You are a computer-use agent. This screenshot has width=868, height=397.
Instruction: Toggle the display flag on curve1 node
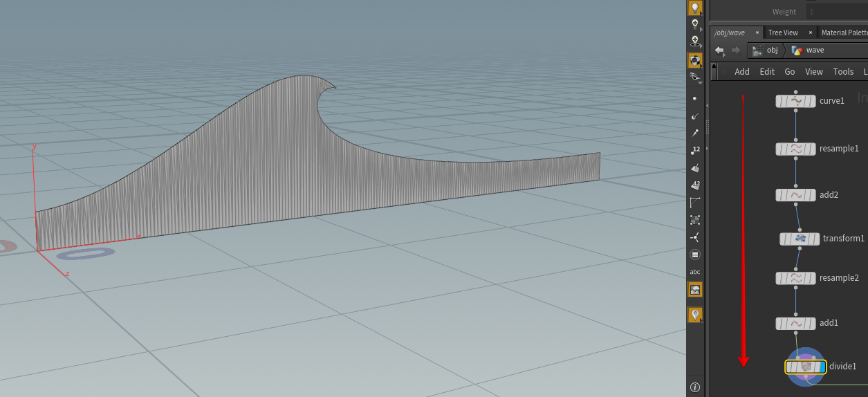tap(812, 101)
